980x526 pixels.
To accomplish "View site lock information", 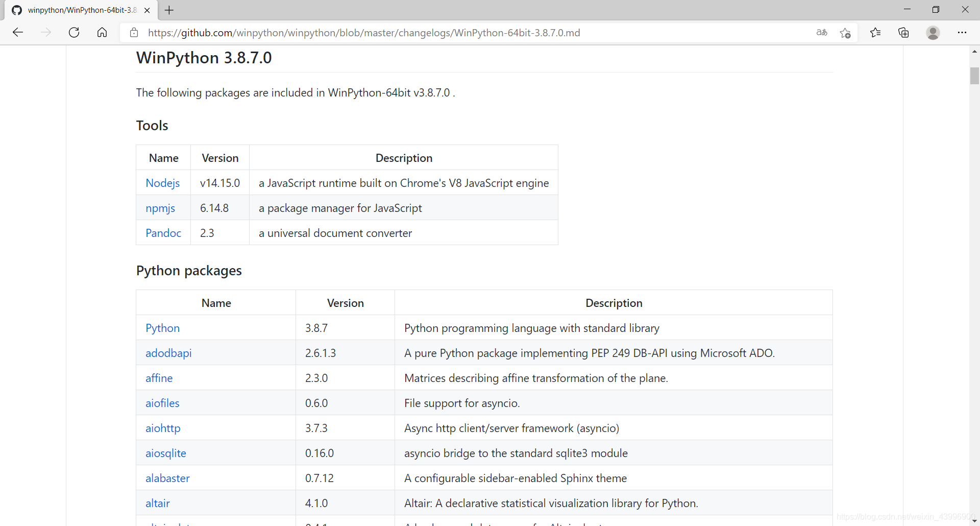I will click(134, 33).
